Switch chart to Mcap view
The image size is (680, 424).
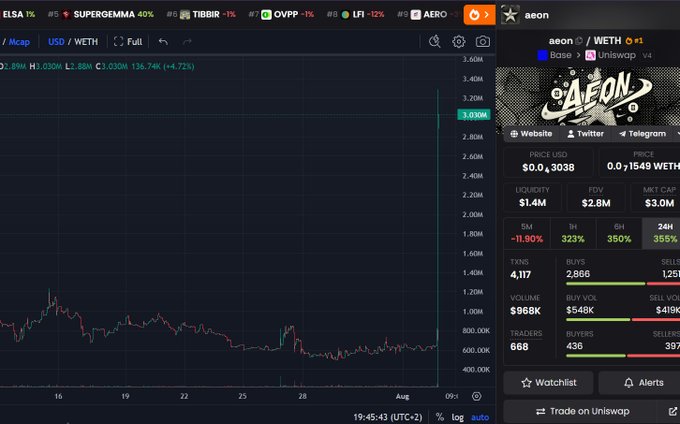pyautogui.click(x=20, y=42)
